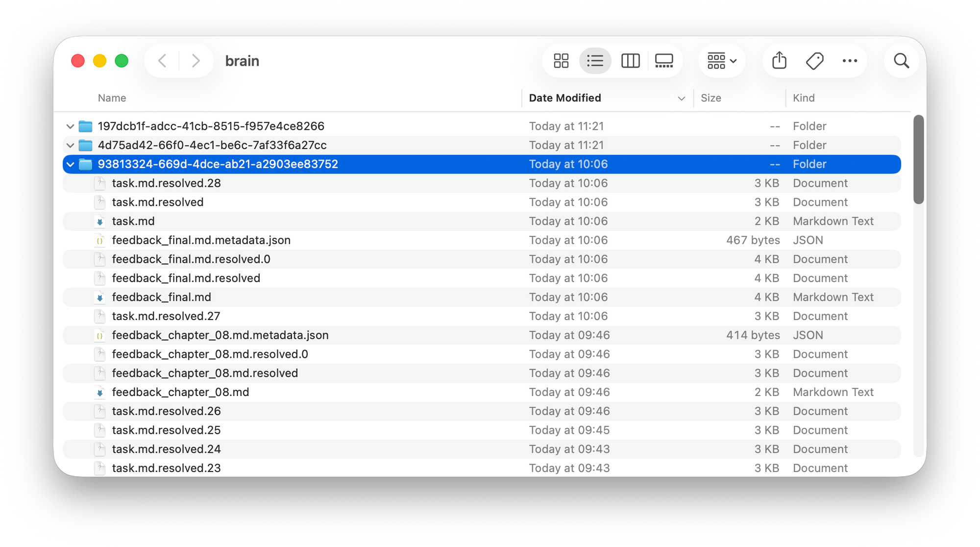Switch to list view

(x=595, y=61)
